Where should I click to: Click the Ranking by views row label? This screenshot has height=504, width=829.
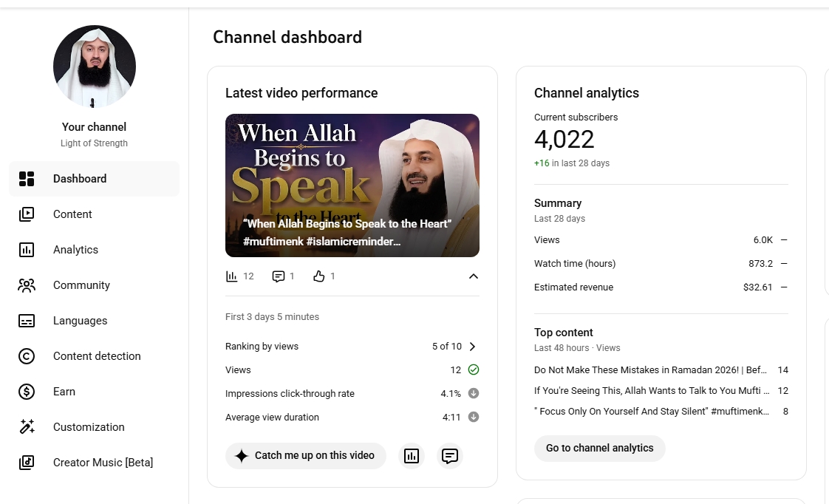(x=262, y=347)
